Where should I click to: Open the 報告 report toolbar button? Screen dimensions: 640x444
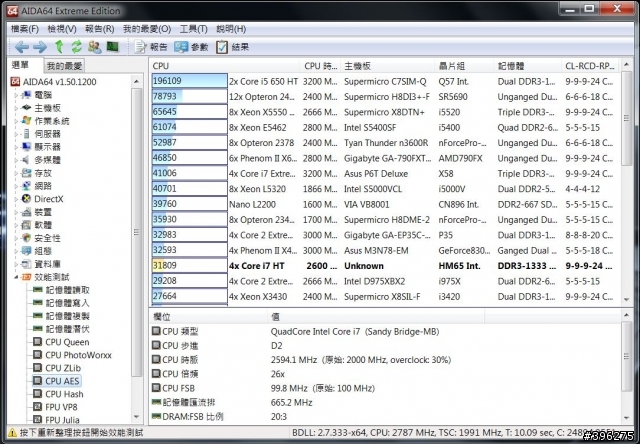151,47
